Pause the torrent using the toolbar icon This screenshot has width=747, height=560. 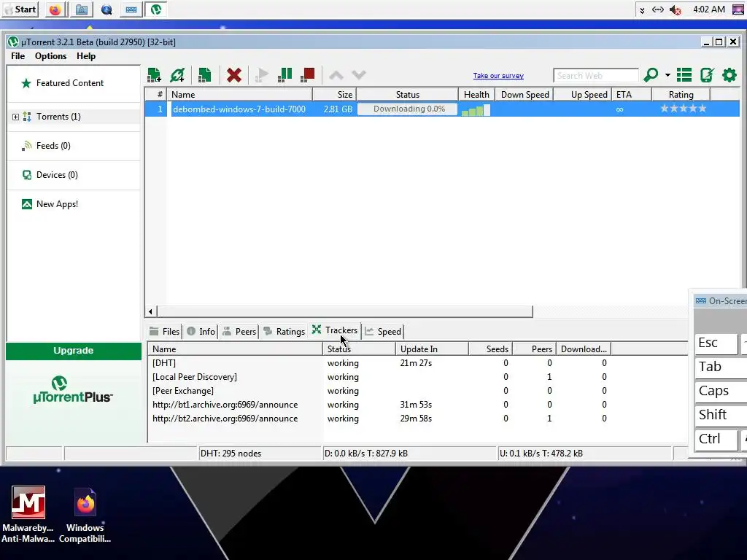[285, 75]
